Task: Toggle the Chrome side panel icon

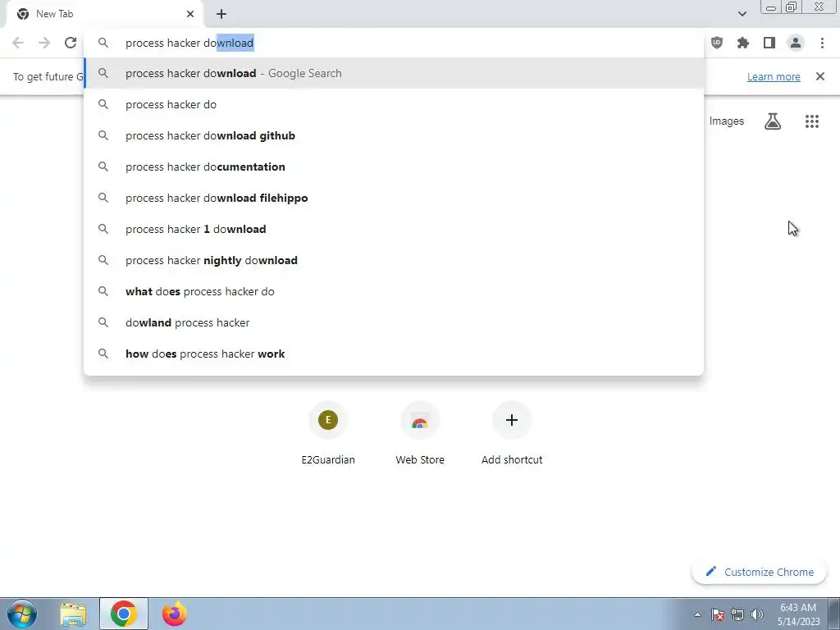Action: pyautogui.click(x=769, y=43)
